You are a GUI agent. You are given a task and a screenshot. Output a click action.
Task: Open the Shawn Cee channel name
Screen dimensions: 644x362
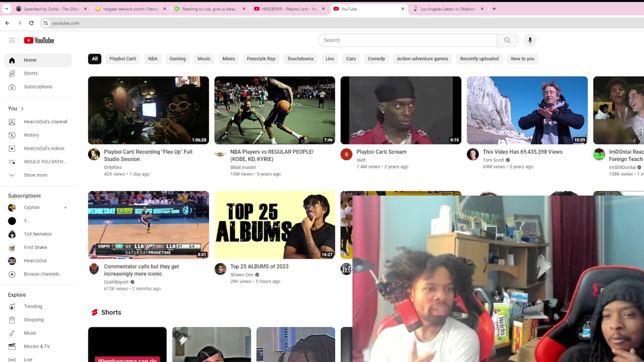tap(242, 275)
